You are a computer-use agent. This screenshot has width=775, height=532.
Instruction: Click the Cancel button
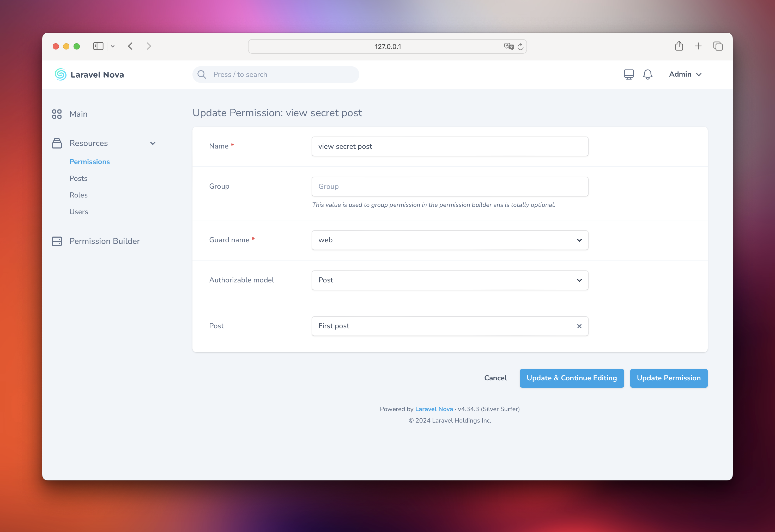tap(495, 378)
